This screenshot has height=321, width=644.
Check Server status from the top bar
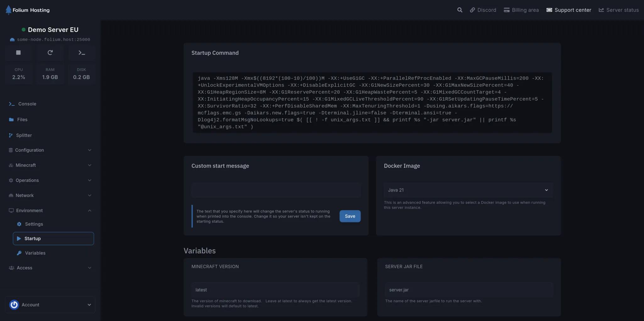pyautogui.click(x=618, y=10)
